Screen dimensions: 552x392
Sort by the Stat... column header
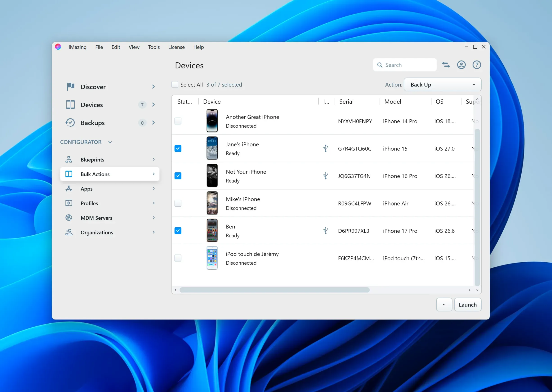click(x=185, y=102)
